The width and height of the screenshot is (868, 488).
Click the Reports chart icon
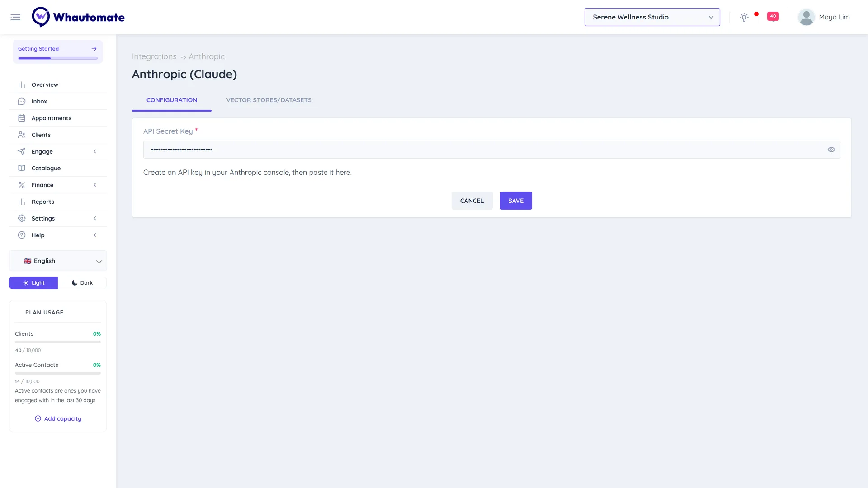22,202
